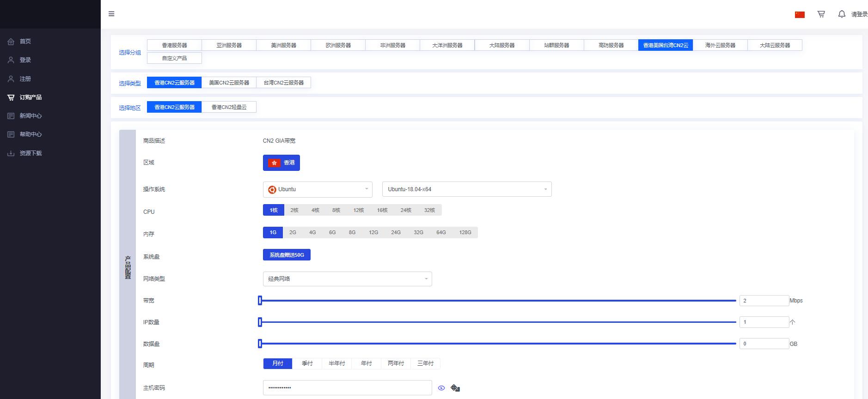Click the IP数量 slider handle

[x=260, y=322]
